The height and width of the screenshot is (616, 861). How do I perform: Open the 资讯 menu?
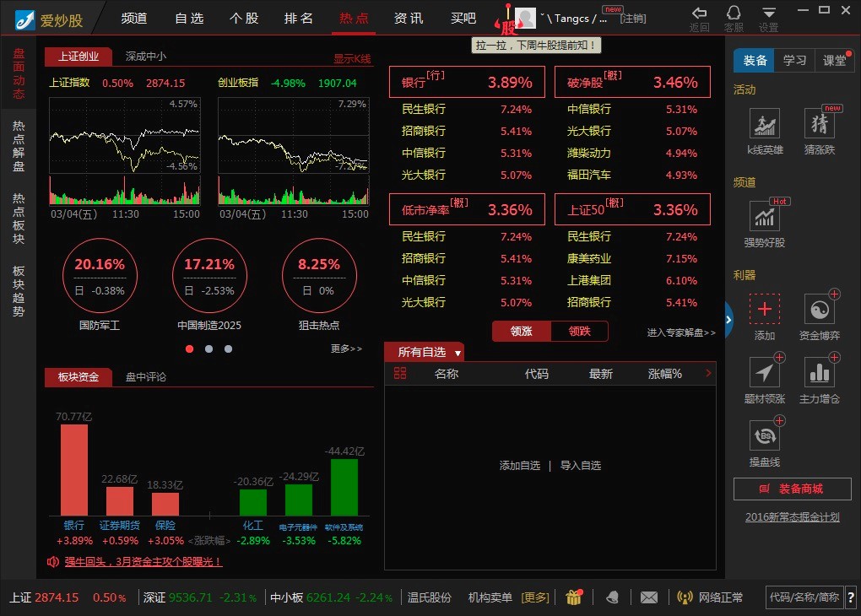coord(408,18)
